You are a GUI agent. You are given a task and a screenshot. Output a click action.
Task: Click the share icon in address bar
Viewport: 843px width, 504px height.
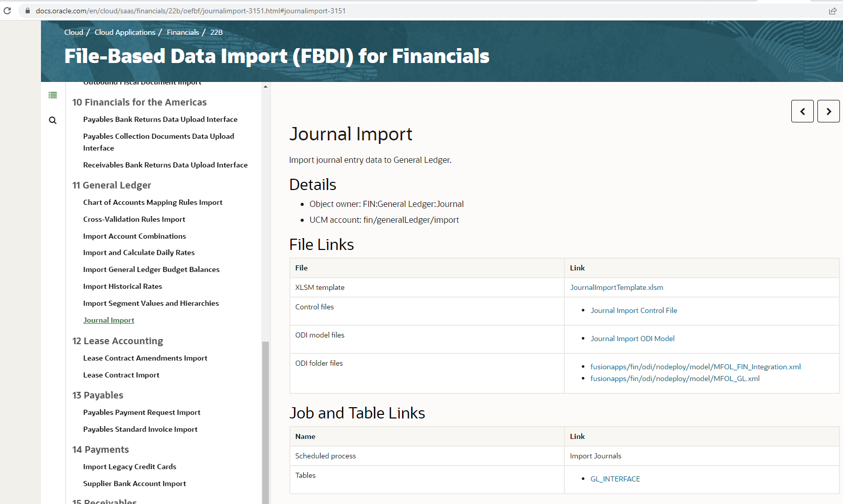pyautogui.click(x=833, y=11)
